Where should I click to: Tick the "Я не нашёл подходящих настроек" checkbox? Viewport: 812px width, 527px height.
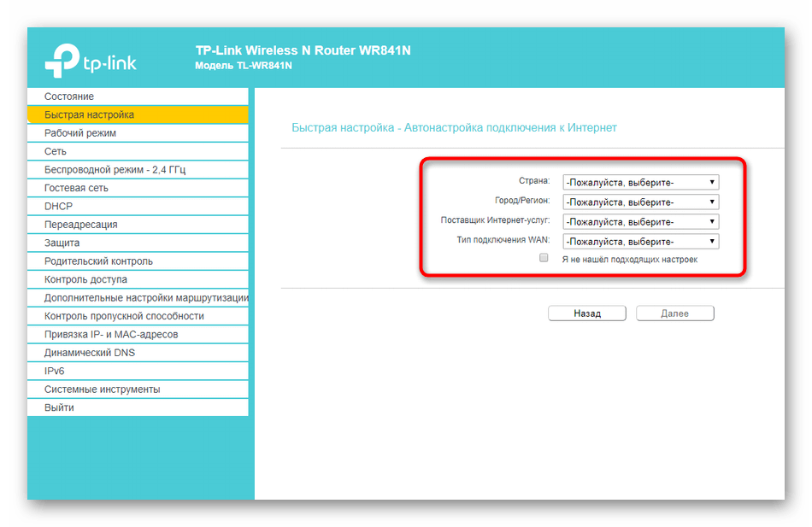[x=544, y=258]
